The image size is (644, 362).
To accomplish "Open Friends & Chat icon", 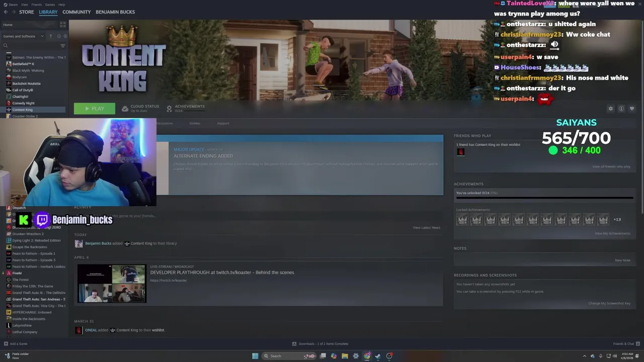I will coord(638,344).
